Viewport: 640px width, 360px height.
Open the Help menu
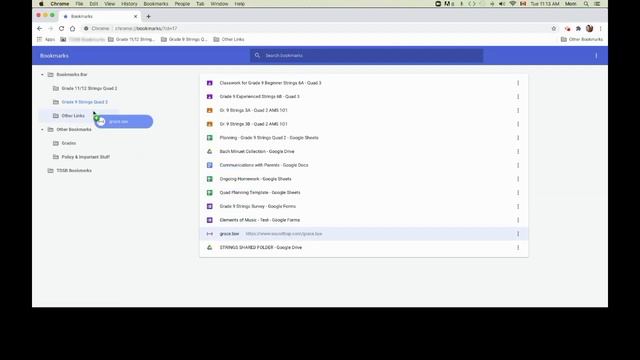point(240,4)
